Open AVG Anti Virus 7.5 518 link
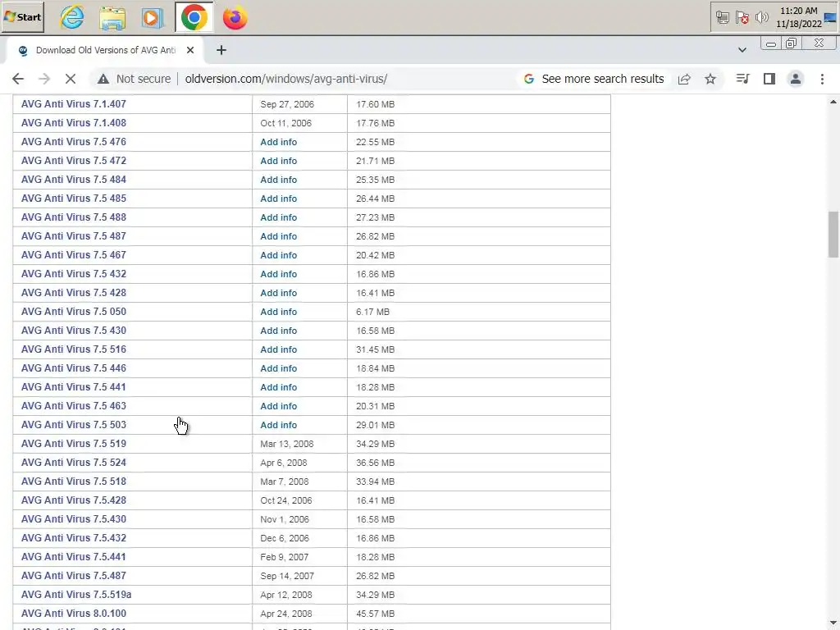The image size is (840, 630). point(73,481)
